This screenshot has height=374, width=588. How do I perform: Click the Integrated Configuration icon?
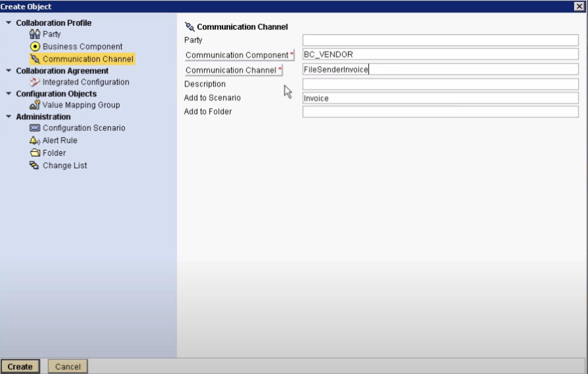(x=35, y=82)
